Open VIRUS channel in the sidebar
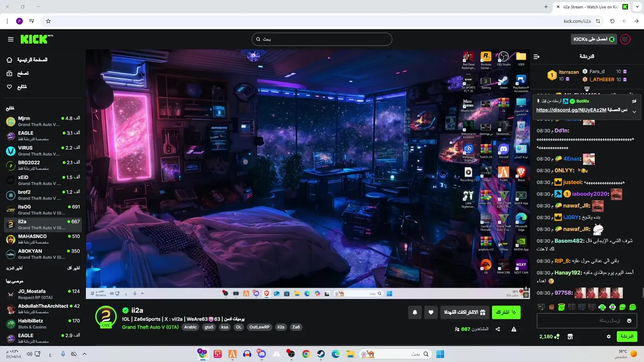The height and width of the screenshot is (362, 644). coord(43,151)
